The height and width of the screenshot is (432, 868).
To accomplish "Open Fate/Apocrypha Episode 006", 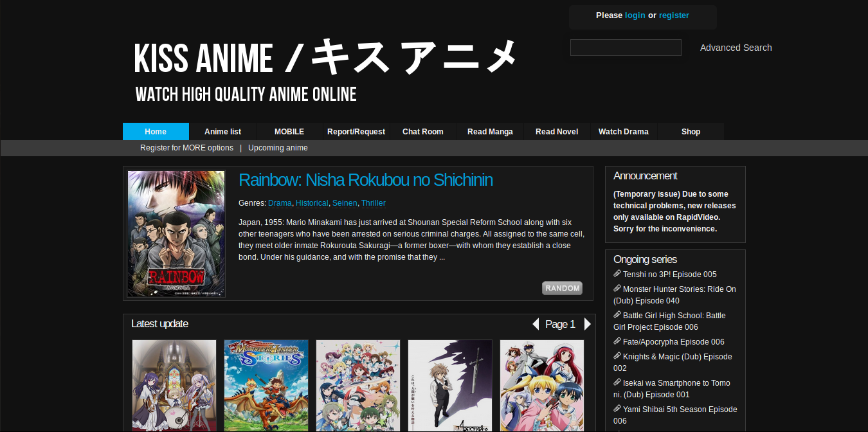I will coord(673,342).
